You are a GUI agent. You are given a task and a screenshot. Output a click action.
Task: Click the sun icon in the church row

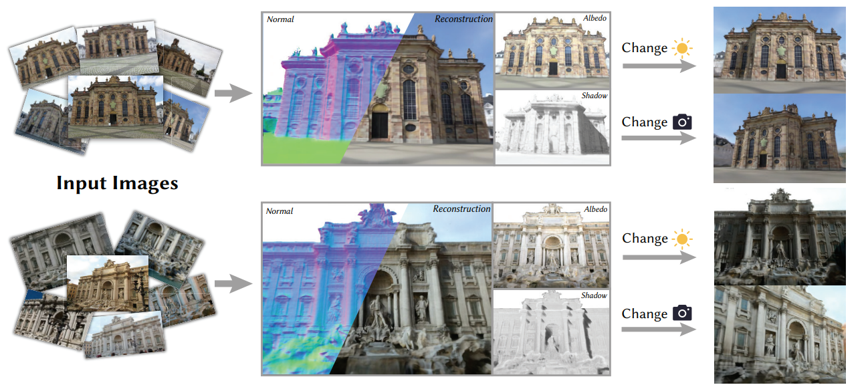click(x=682, y=48)
